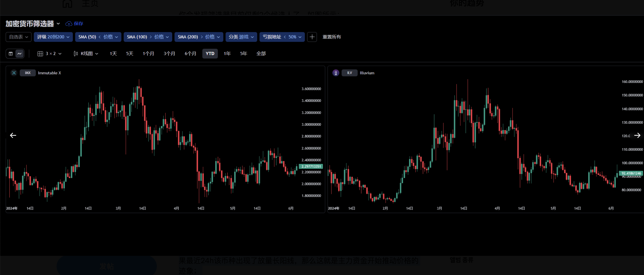Click the 3×2 grid layout icon
The height and width of the screenshot is (275, 644).
click(40, 54)
